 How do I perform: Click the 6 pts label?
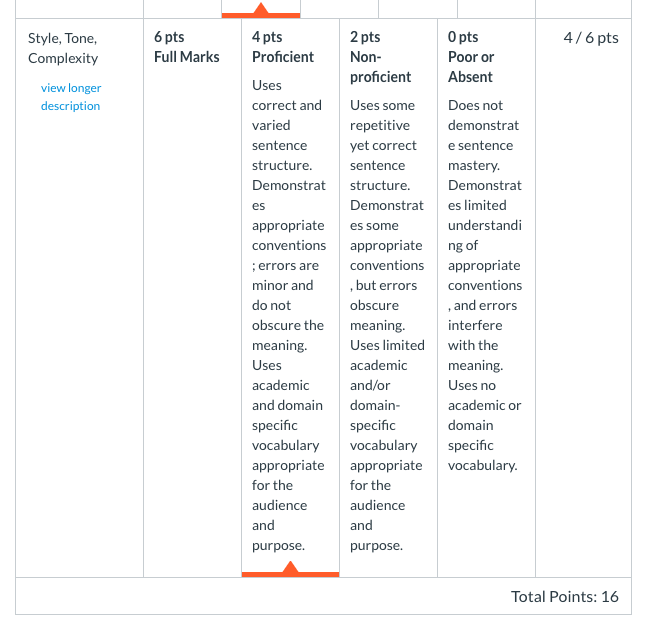[169, 37]
